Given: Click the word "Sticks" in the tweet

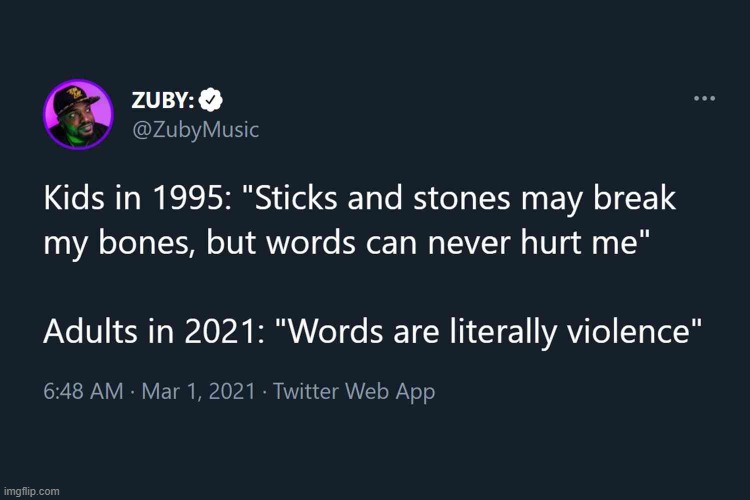Looking at the screenshot, I should point(289,198).
